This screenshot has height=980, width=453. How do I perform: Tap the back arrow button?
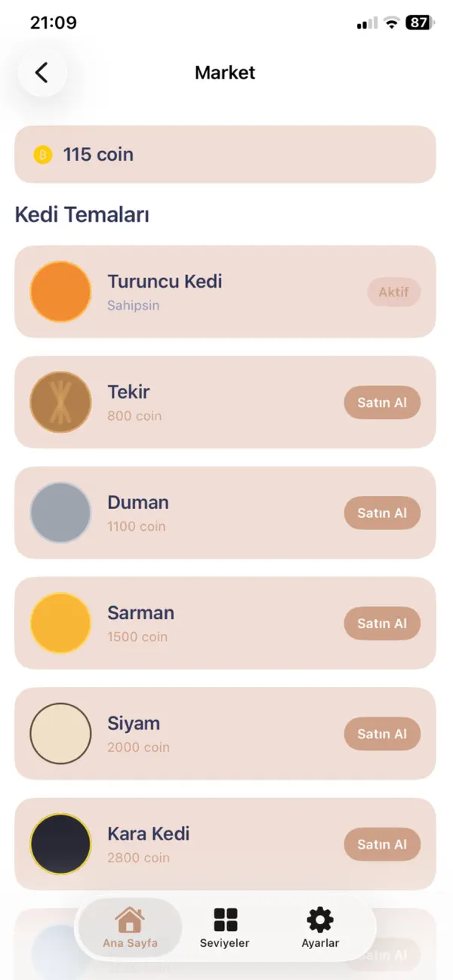[x=42, y=72]
